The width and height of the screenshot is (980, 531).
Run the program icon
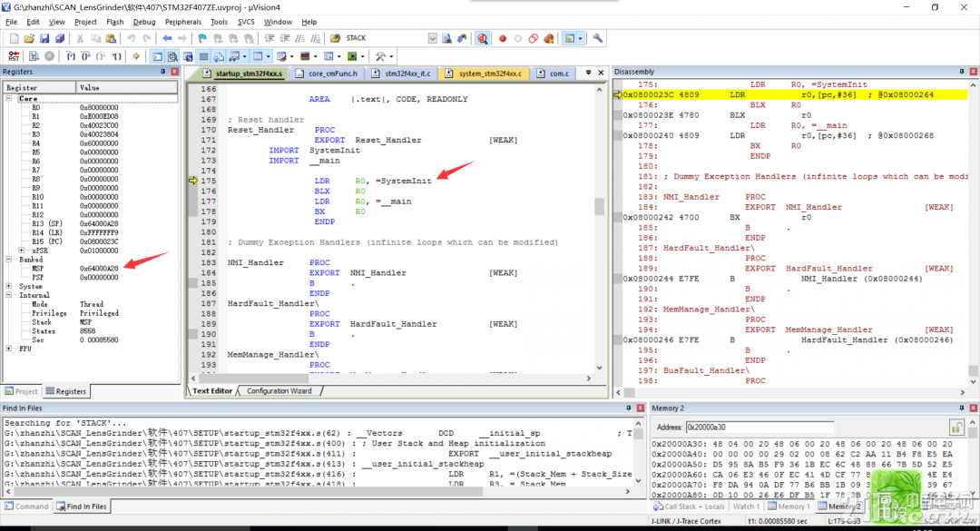34,56
